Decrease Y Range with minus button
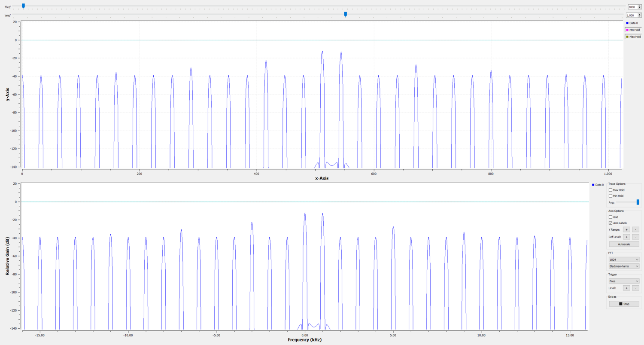The height and width of the screenshot is (345, 644). coord(636,229)
